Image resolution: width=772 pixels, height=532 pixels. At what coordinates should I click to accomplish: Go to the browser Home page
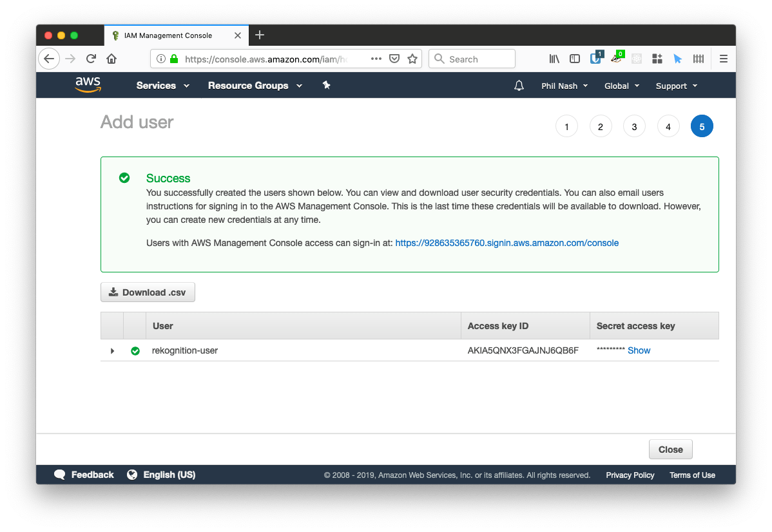pos(111,59)
